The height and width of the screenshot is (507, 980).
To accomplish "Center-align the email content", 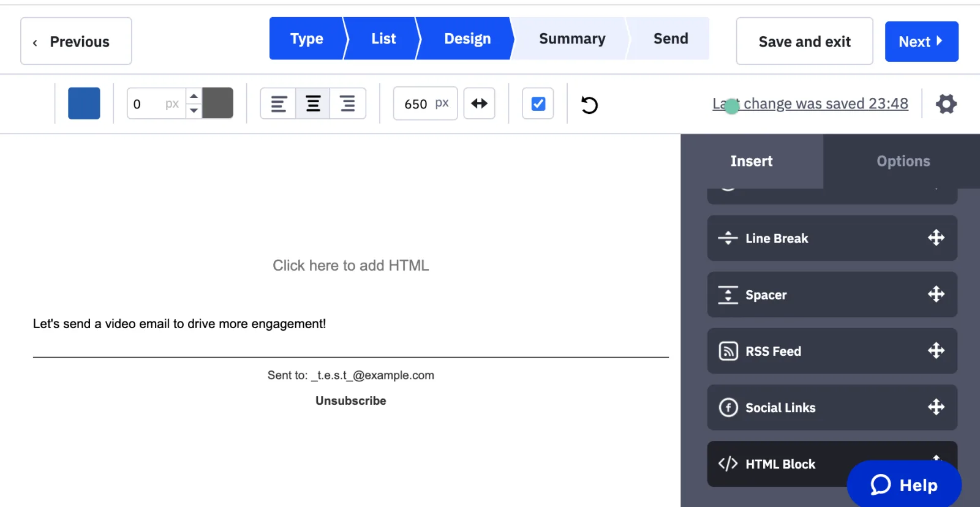I will coord(313,103).
